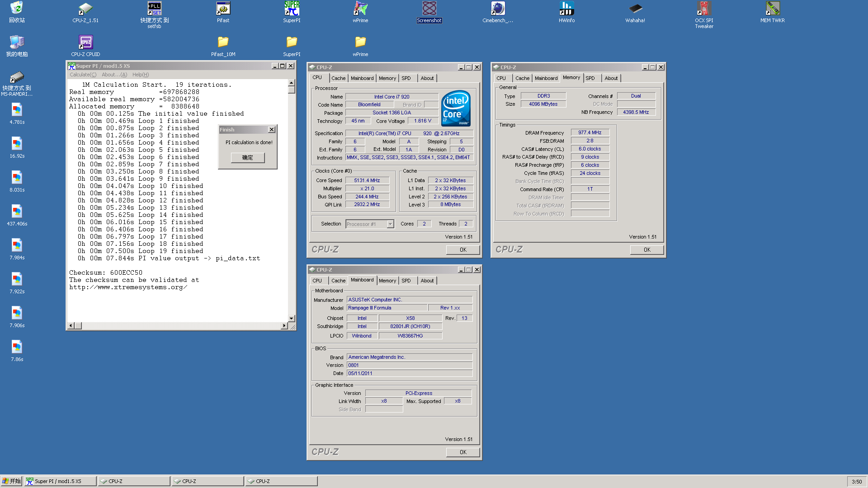Confirm the PI calculation done dialog
Screen dimensions: 868x488
tap(248, 157)
